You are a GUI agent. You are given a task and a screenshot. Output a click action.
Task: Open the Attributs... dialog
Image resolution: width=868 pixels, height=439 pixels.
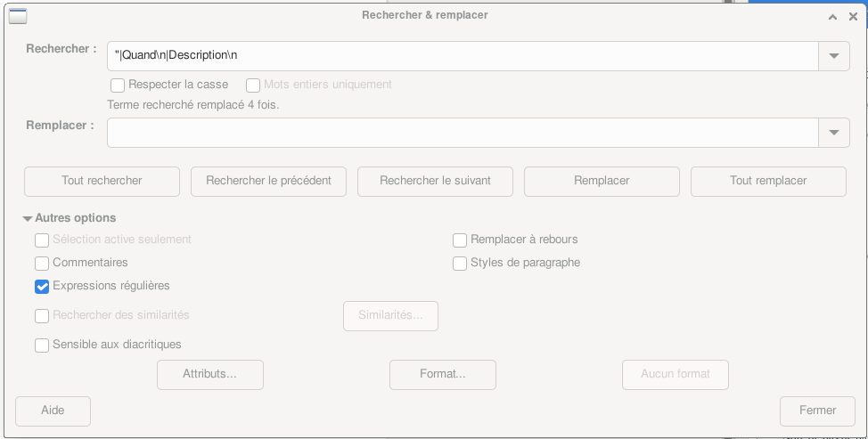coord(210,374)
